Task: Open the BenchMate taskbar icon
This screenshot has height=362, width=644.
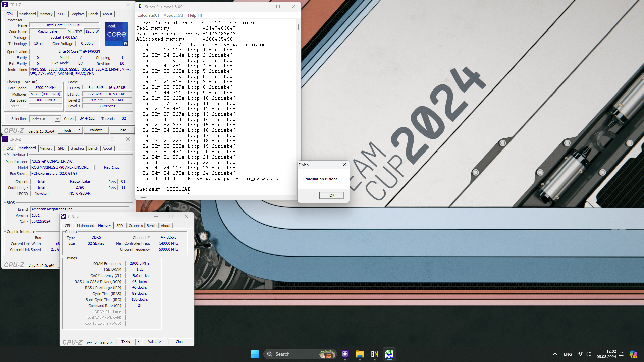Action: [375, 354]
